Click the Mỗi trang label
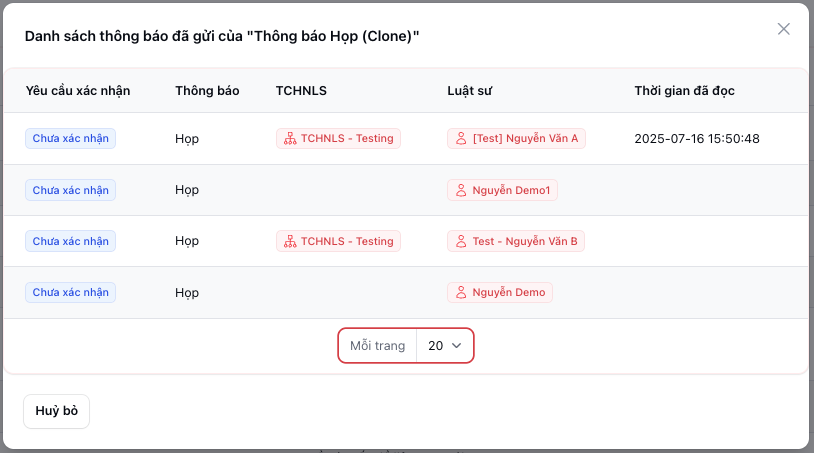This screenshot has width=814, height=453. [x=377, y=346]
